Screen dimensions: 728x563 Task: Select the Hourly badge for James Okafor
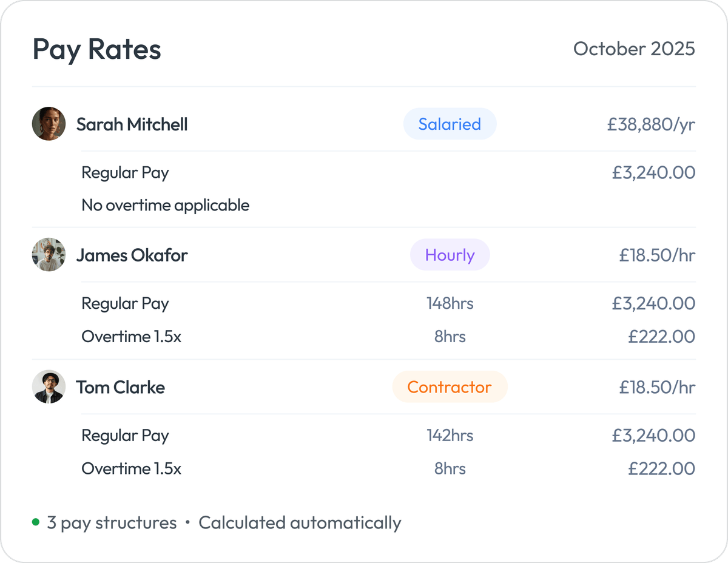click(450, 255)
